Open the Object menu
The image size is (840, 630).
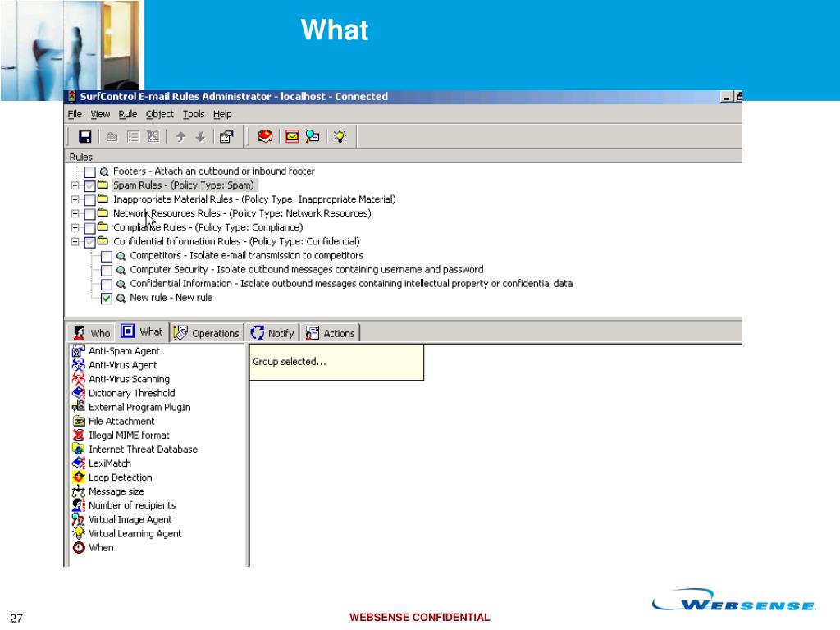coord(160,114)
